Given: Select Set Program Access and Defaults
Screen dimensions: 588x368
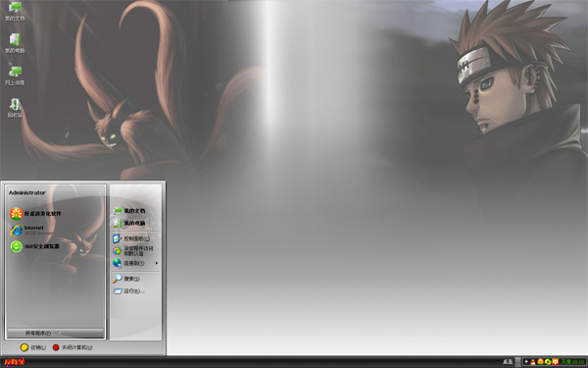Looking at the screenshot, I should pyautogui.click(x=133, y=251).
